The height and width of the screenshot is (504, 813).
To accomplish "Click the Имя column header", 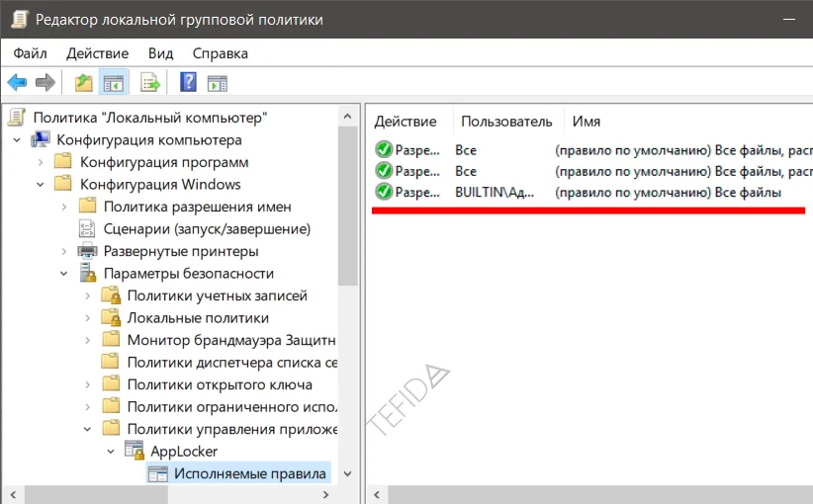I will pos(586,122).
